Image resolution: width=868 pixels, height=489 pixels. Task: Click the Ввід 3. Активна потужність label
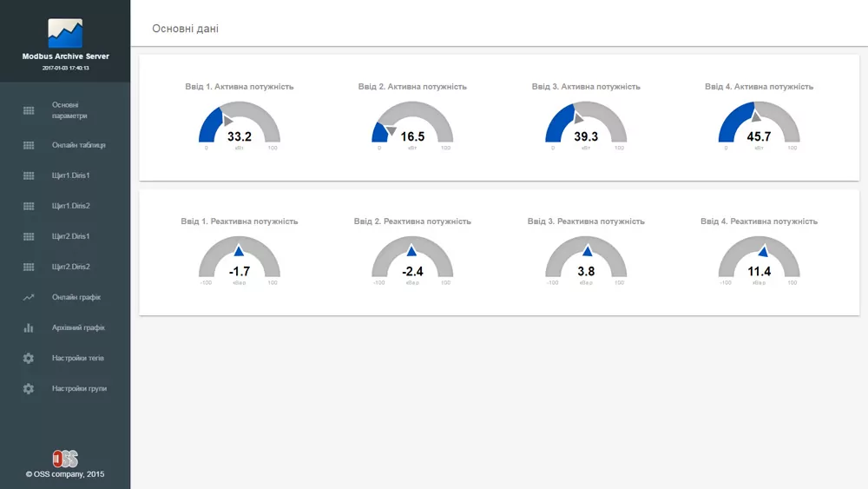point(586,86)
